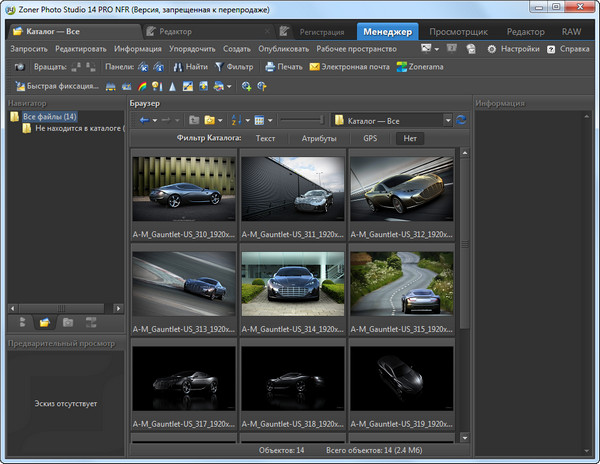The image size is (600, 464).
Task: Click the thumbnail size slider
Action: pyautogui.click(x=300, y=120)
